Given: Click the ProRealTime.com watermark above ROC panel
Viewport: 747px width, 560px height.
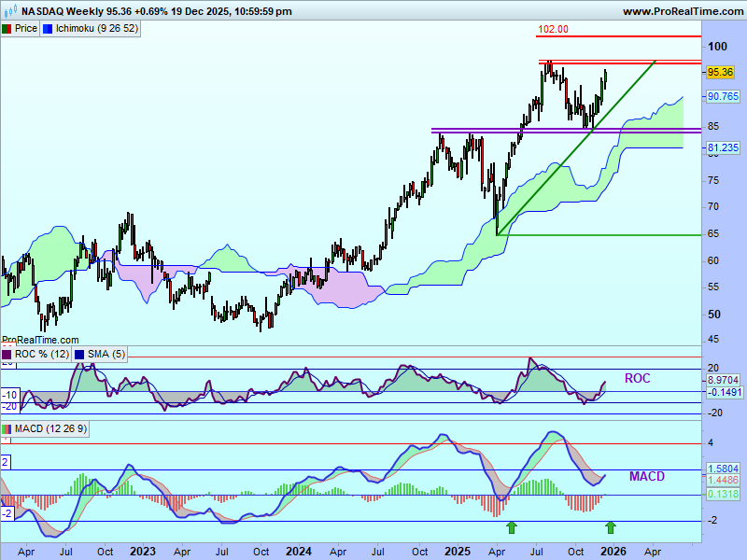Looking at the screenshot, I should click(40, 341).
